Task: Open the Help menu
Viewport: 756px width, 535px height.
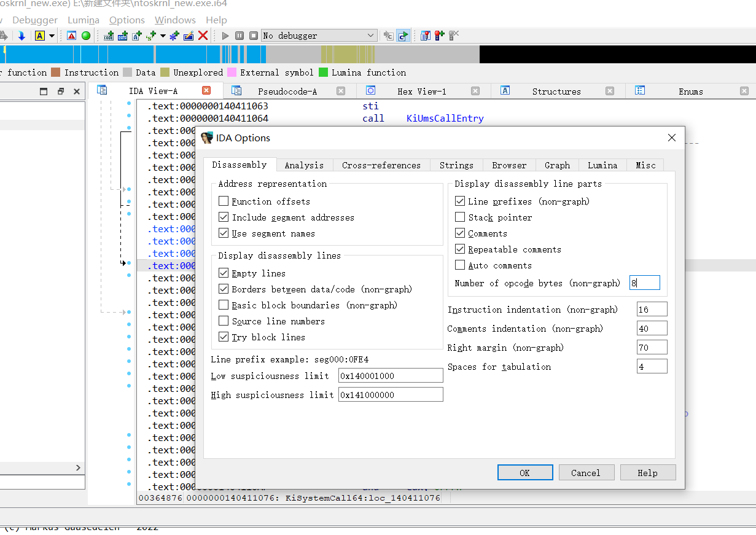Action: pos(216,20)
